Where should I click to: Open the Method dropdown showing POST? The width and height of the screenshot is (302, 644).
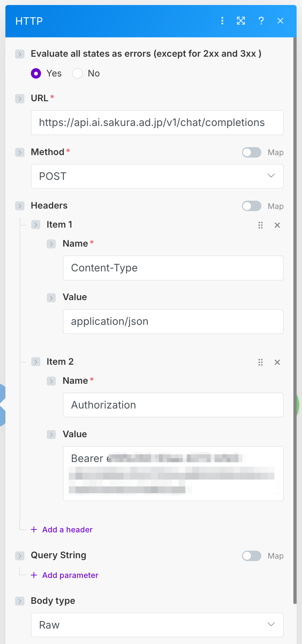[157, 176]
